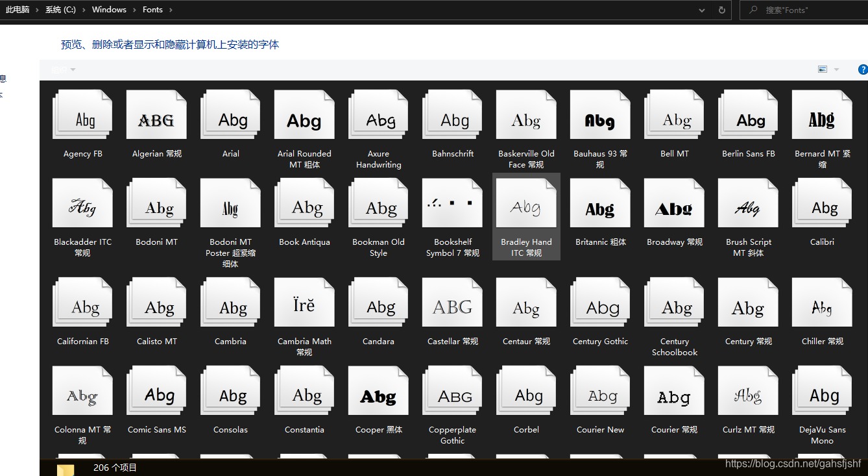This screenshot has width=868, height=476.
Task: Select Bodoni MT Poster 超紧缩细体 font
Action: [230, 203]
